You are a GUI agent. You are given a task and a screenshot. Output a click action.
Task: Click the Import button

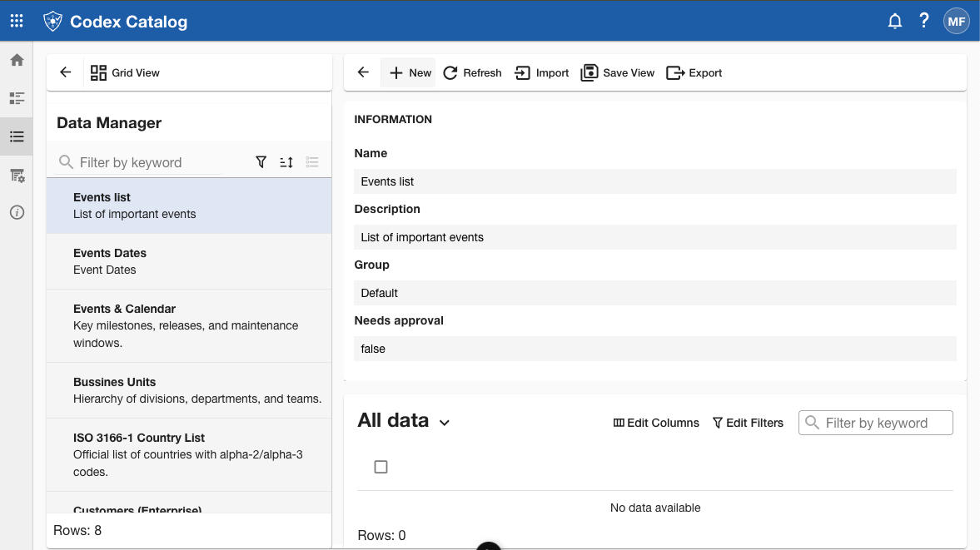click(541, 73)
